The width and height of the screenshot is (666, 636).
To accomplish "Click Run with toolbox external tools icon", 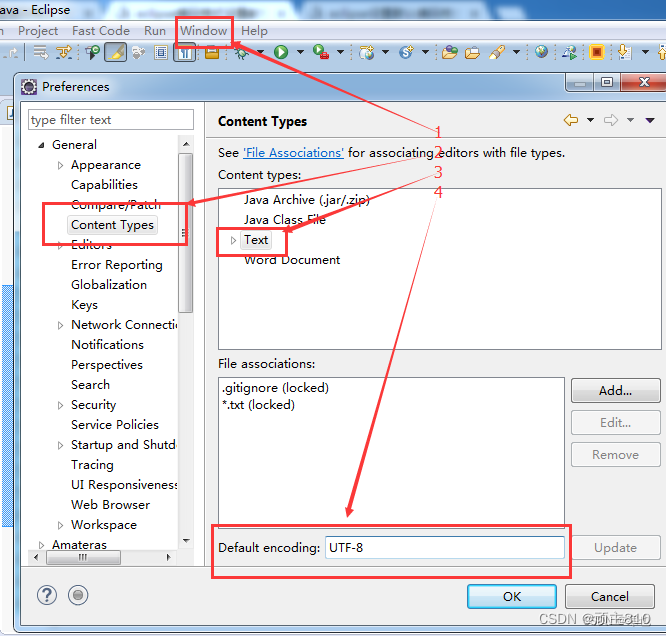I will click(321, 52).
